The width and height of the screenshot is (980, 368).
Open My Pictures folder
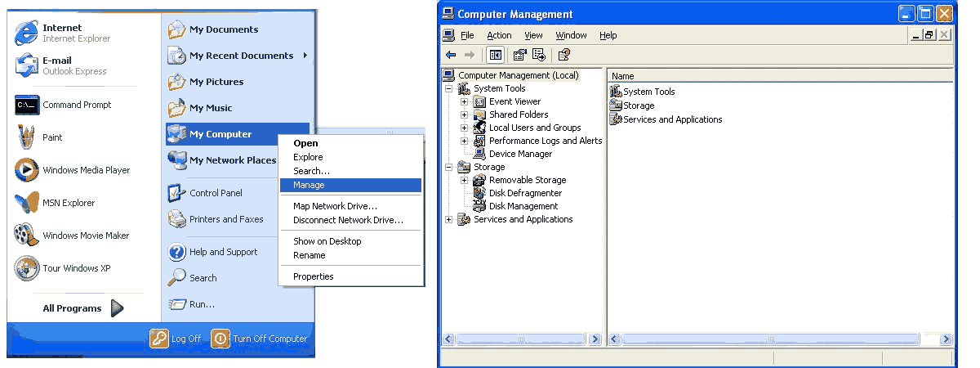click(x=206, y=82)
